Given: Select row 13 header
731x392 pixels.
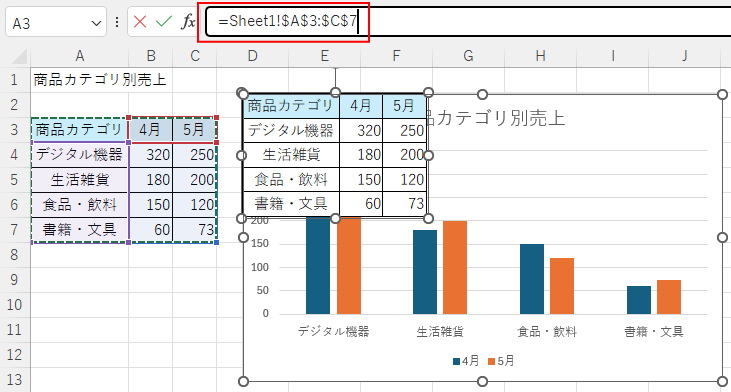Looking at the screenshot, I should pyautogui.click(x=14, y=380).
